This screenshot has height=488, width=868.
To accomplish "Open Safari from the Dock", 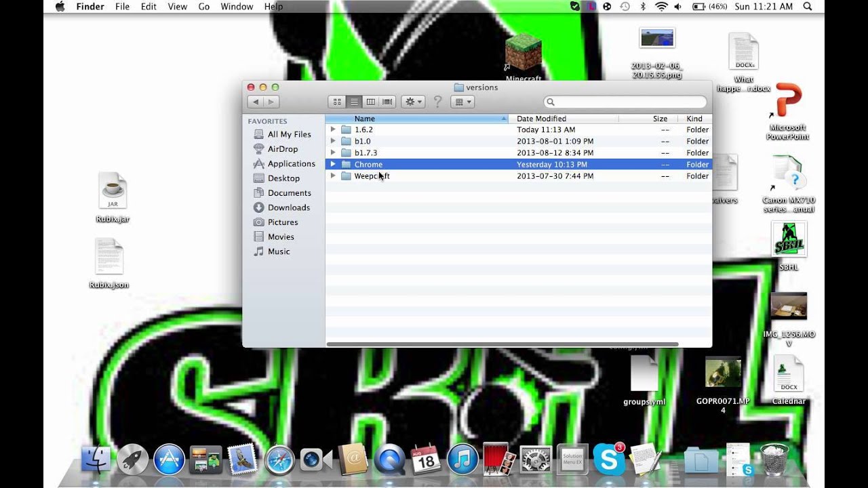I will tap(279, 460).
